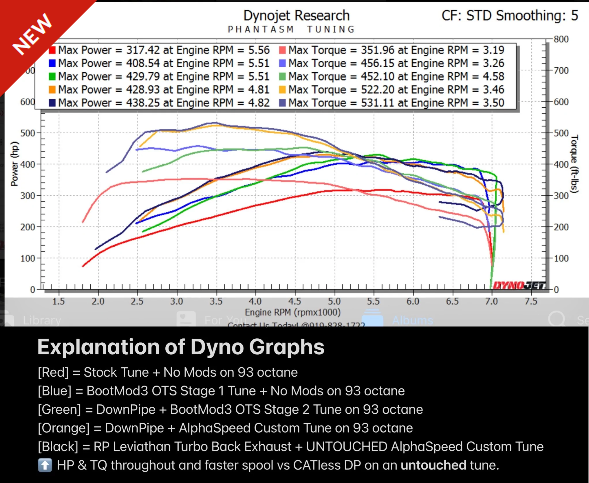Viewport: 589px width, 483px height.
Task: Click the 'Power (hp)' axis label
Action: point(14,164)
